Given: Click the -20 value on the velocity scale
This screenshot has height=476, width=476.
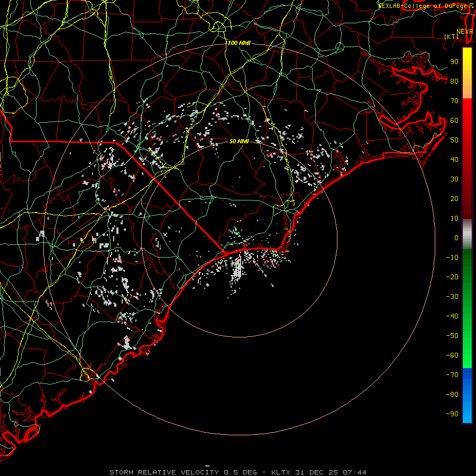Looking at the screenshot, I should click(x=452, y=277).
